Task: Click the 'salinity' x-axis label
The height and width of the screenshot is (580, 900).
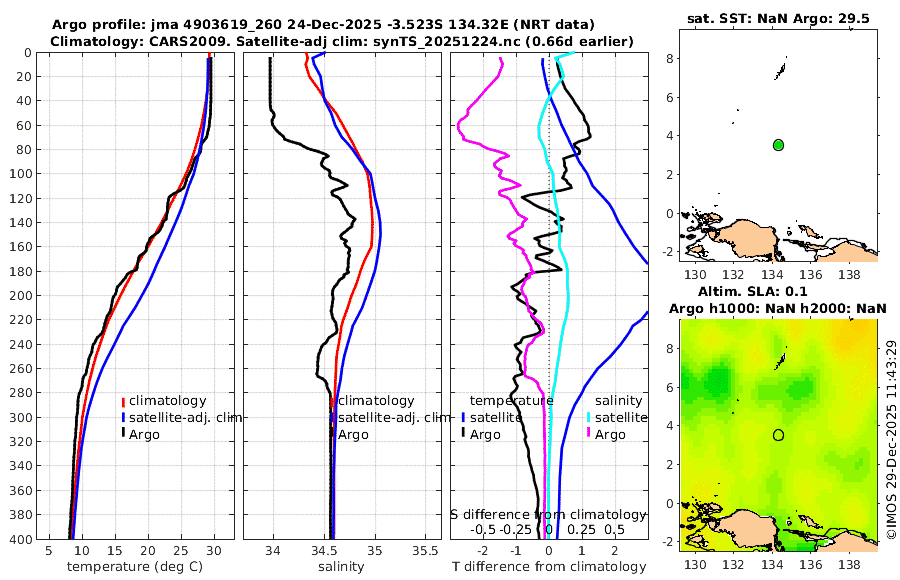Action: 342,567
